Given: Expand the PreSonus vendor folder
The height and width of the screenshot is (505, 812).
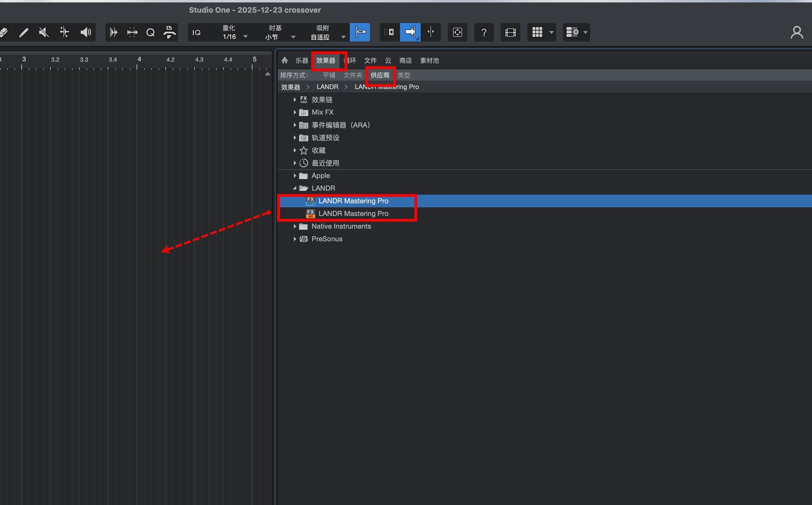Looking at the screenshot, I should tap(295, 239).
